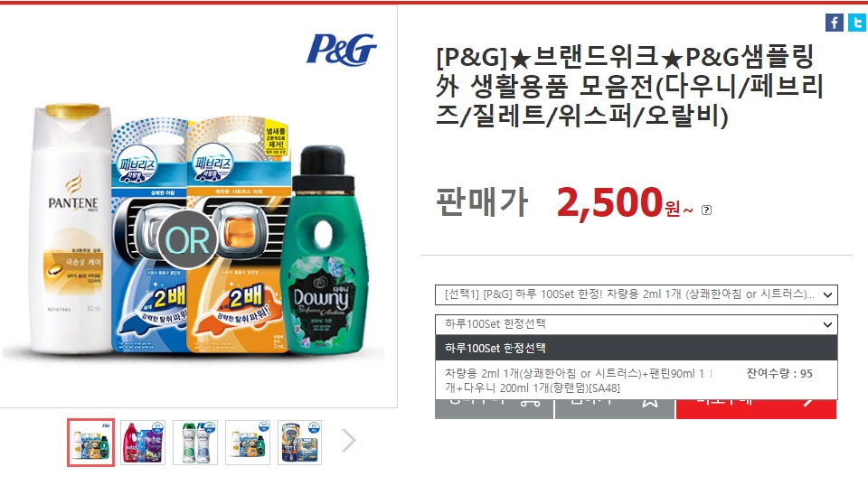View red Downy refill pack thumbnail

click(143, 443)
